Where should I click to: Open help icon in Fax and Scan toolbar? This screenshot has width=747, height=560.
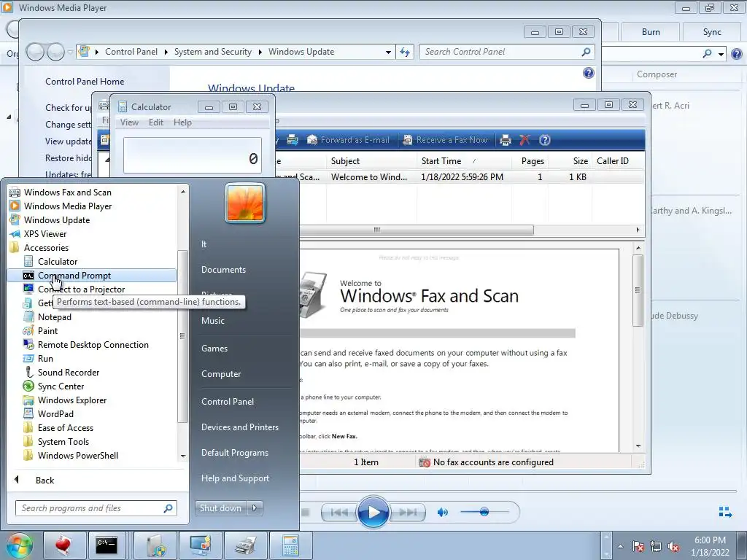[544, 140]
